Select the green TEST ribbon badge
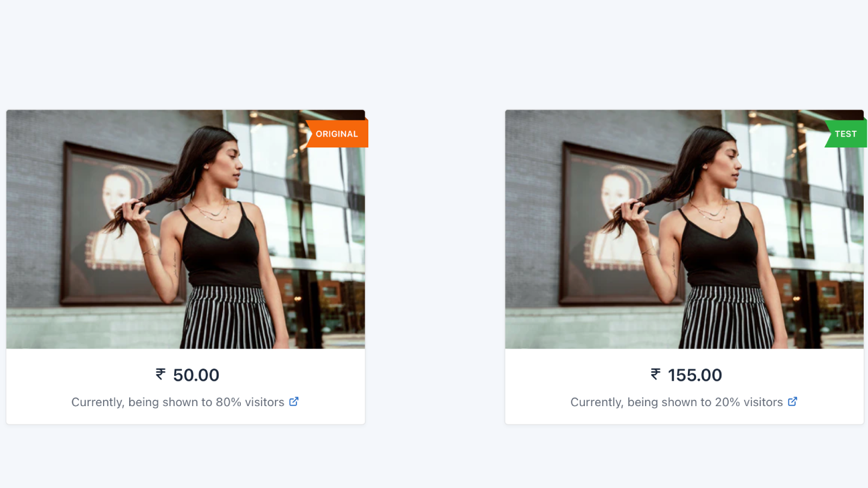Image resolution: width=868 pixels, height=488 pixels. pyautogui.click(x=845, y=133)
